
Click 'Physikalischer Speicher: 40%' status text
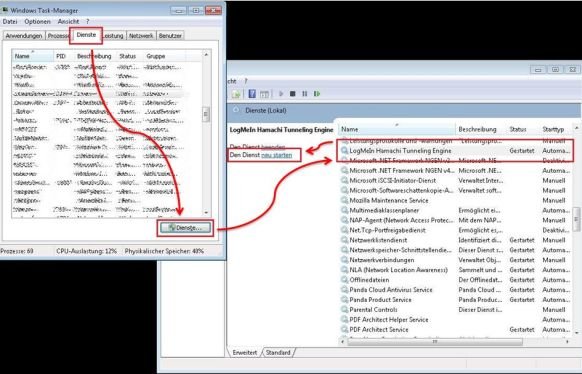coord(164,251)
